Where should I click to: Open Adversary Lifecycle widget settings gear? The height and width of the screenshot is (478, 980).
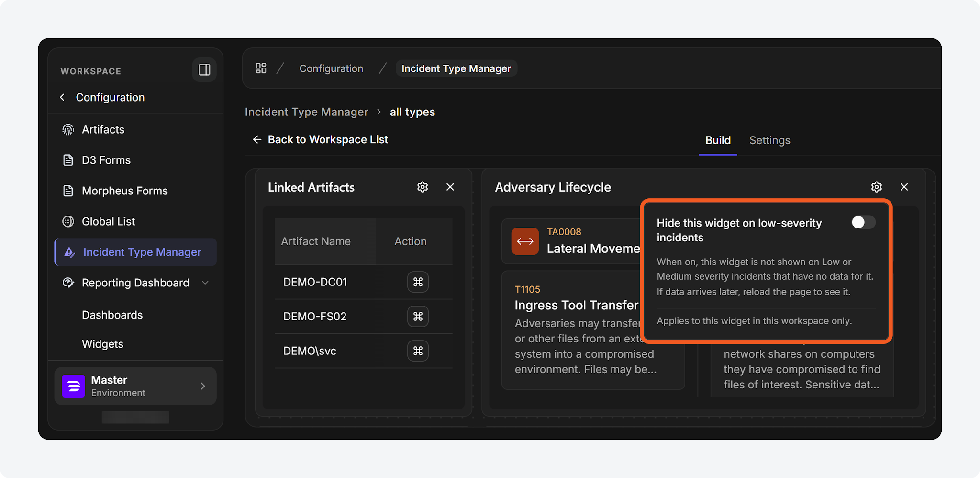pos(877,187)
